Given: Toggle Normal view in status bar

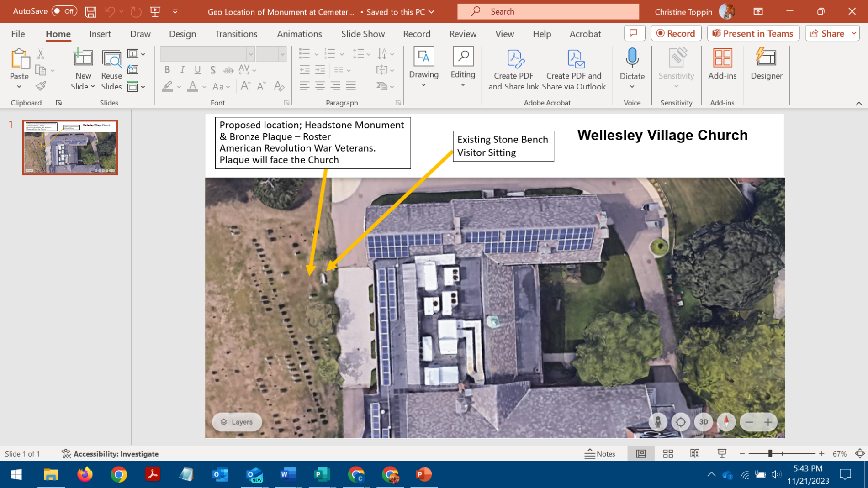Looking at the screenshot, I should [641, 453].
